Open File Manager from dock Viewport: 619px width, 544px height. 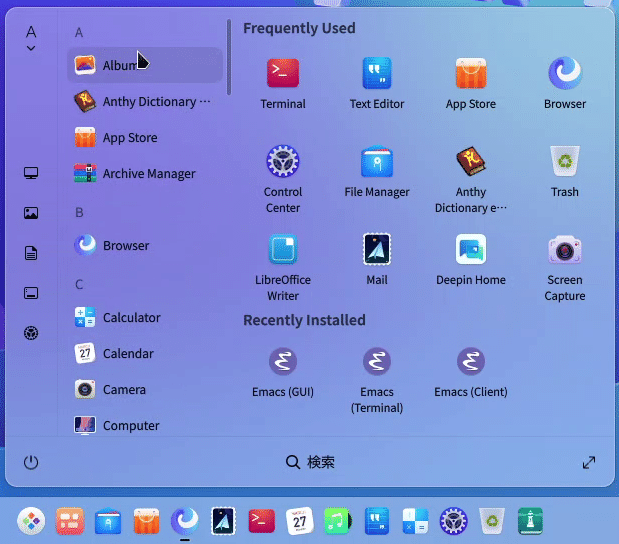pyautogui.click(x=108, y=521)
